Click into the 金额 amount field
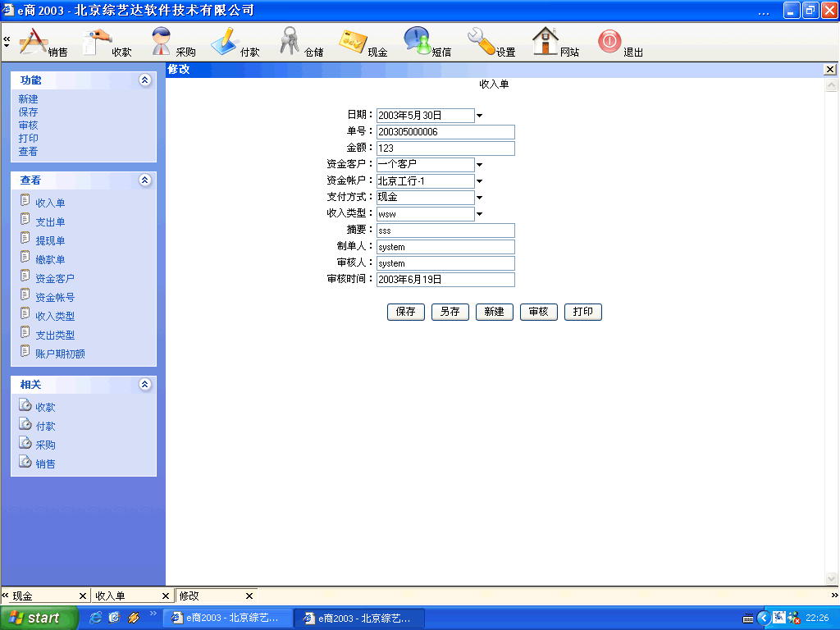Screen dimensions: 840x630 tap(445, 148)
